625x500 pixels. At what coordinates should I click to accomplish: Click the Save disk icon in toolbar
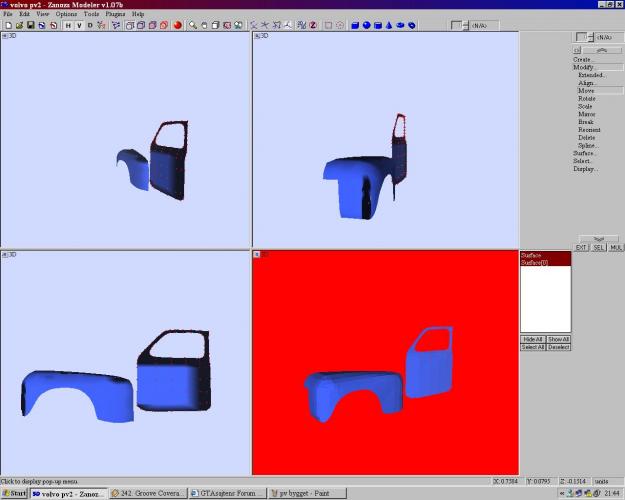(30, 25)
